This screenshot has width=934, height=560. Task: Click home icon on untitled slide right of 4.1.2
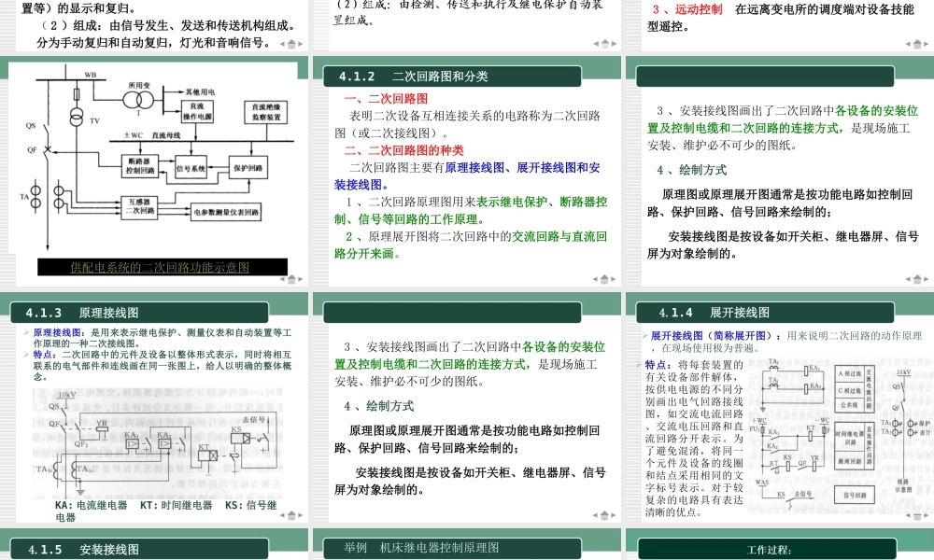pyautogui.click(x=917, y=279)
